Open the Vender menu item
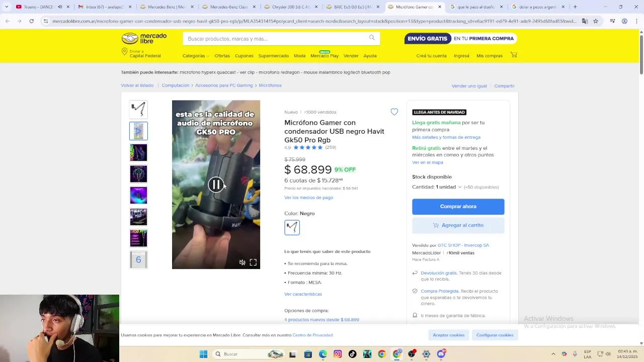Screen dimensions: 644x362 (351, 56)
